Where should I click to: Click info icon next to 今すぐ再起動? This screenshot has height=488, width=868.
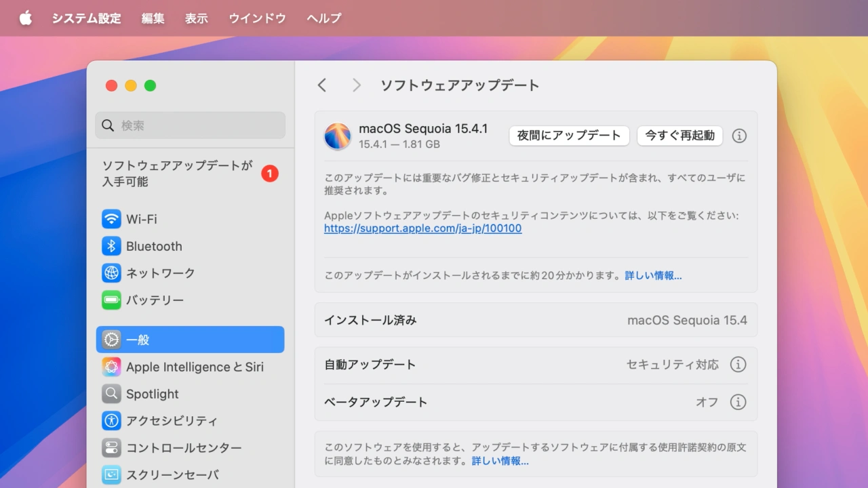tap(739, 136)
